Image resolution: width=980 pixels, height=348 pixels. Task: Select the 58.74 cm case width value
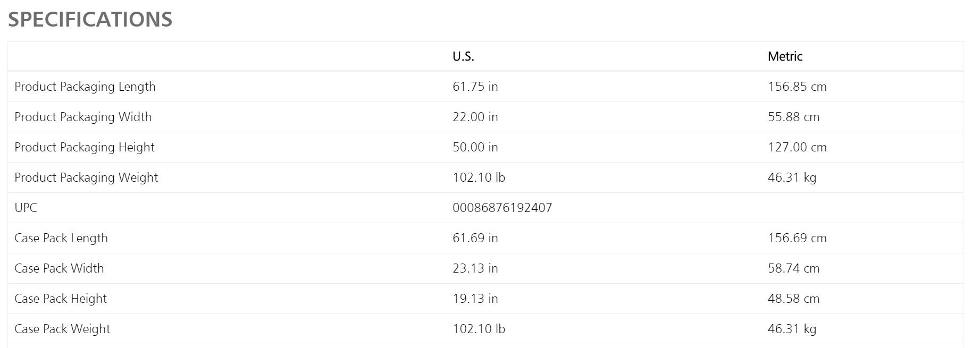point(793,268)
